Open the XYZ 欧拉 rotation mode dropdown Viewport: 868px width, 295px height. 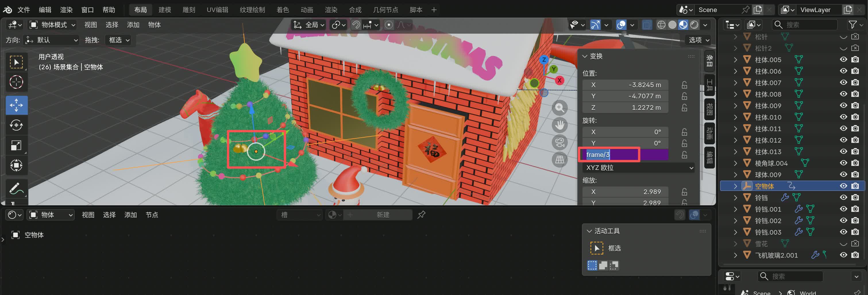click(x=639, y=168)
